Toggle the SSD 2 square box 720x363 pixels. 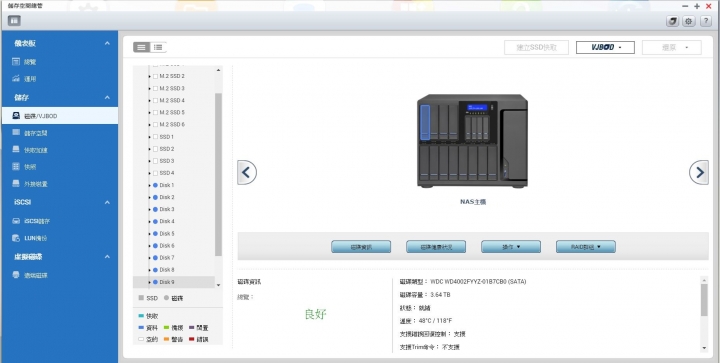tap(155, 149)
